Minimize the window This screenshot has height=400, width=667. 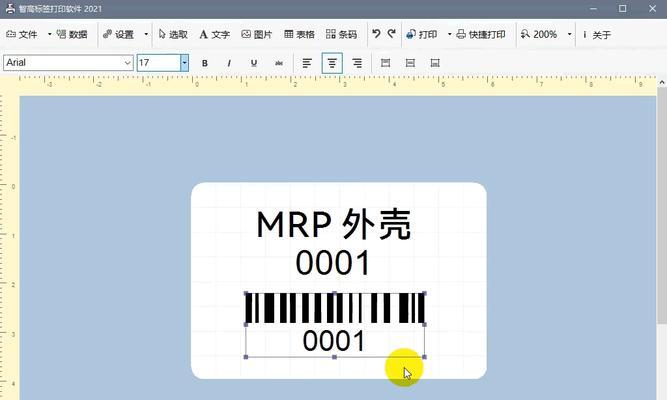point(593,9)
